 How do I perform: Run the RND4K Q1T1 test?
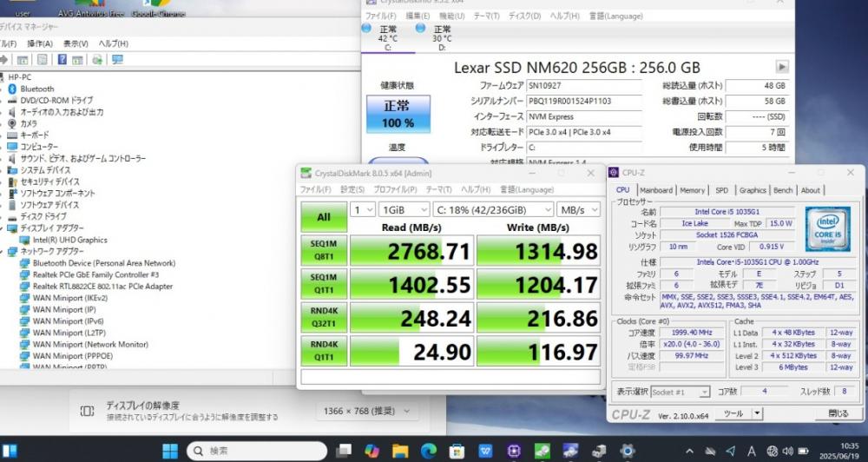[x=324, y=351]
